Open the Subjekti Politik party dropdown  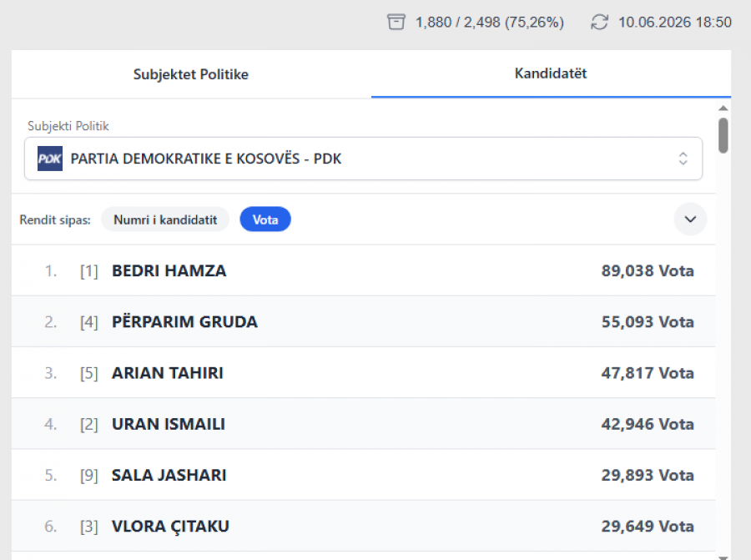point(364,159)
